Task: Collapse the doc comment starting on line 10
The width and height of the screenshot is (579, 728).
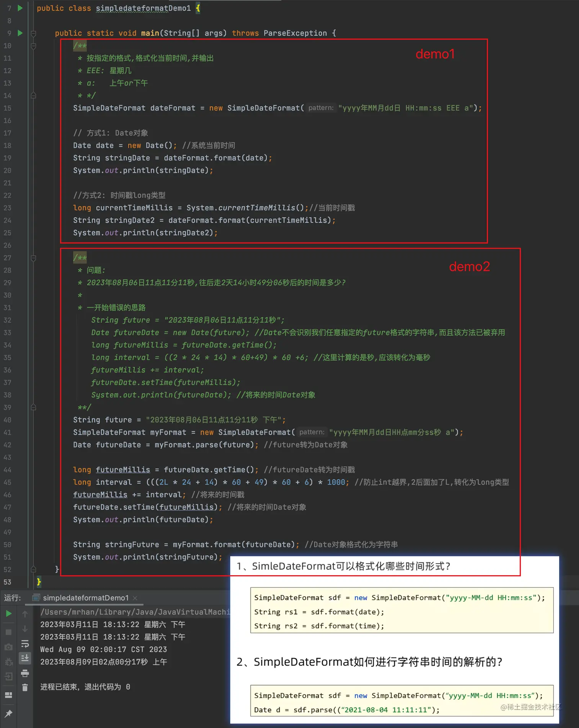Action: (x=33, y=46)
